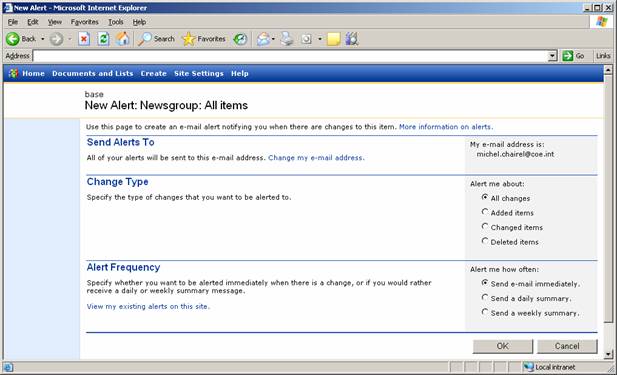Select Send a daily summary option
Viewport: 617px width, 375px height.
coord(485,297)
